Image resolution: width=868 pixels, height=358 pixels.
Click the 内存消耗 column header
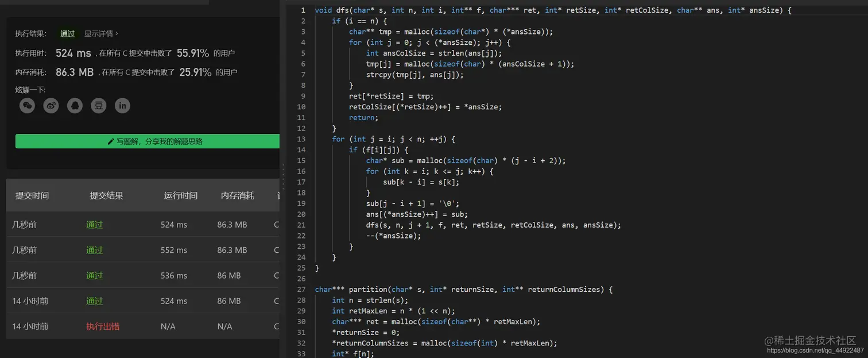coord(238,195)
